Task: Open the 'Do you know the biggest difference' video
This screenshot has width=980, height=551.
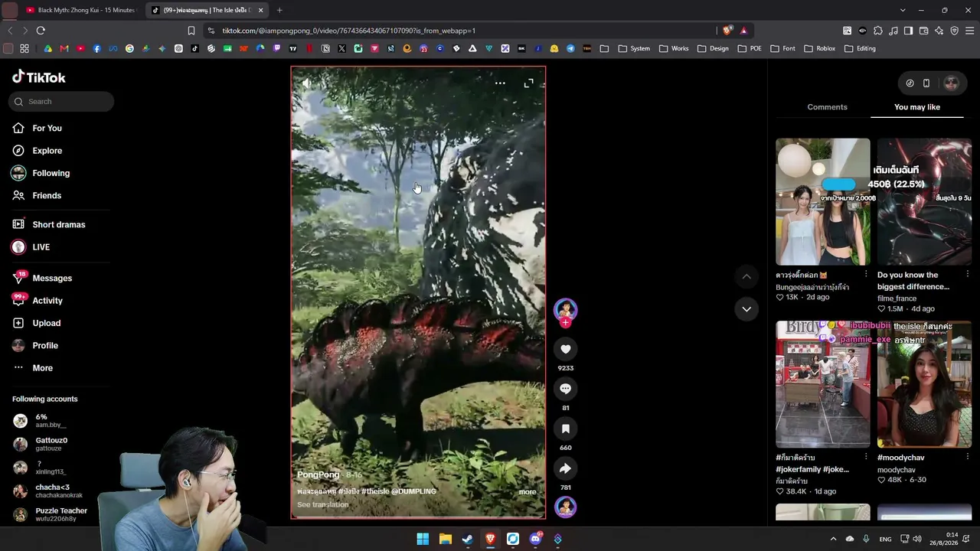Action: pos(924,202)
